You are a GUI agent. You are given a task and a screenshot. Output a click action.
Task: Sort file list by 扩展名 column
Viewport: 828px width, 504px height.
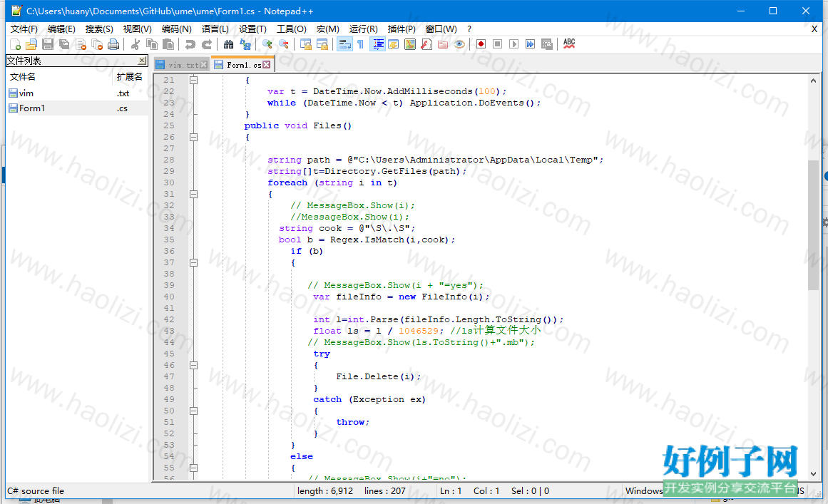pos(130,77)
